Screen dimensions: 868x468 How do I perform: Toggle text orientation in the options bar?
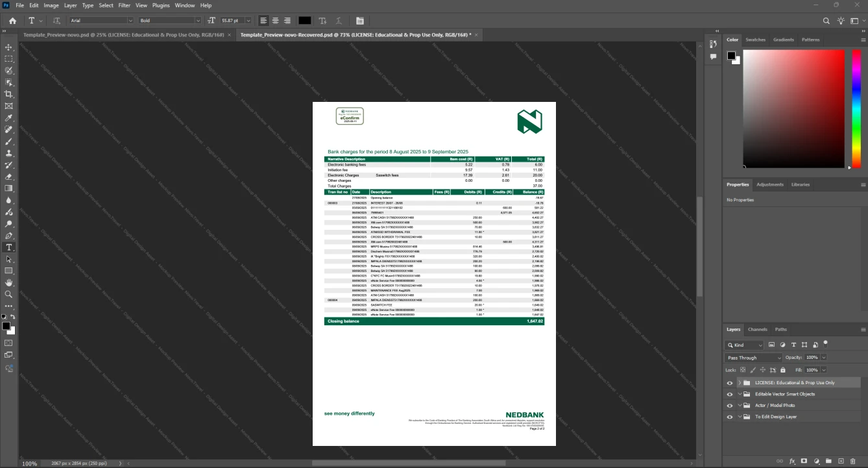56,21
